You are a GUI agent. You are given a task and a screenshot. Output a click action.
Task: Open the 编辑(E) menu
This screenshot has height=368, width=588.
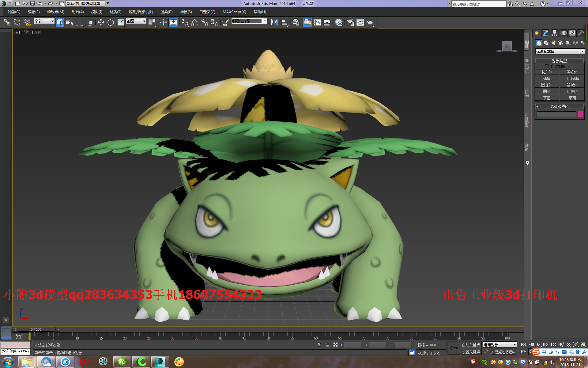tap(34, 12)
